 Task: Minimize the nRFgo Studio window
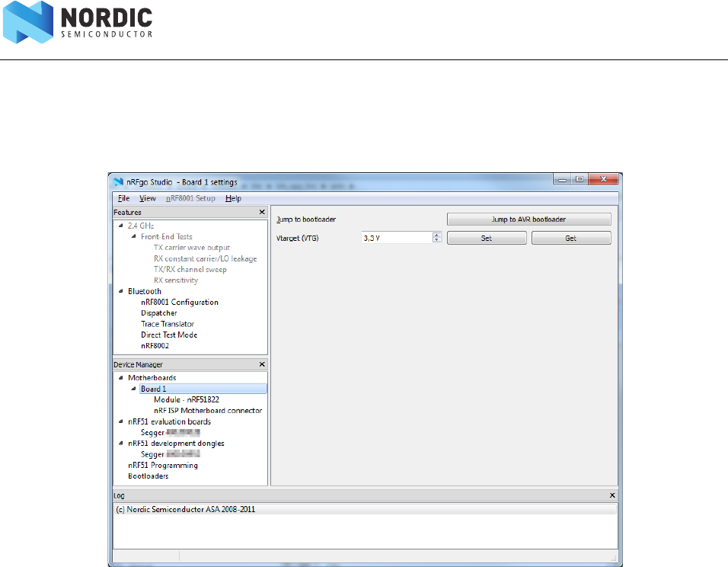coord(562,179)
